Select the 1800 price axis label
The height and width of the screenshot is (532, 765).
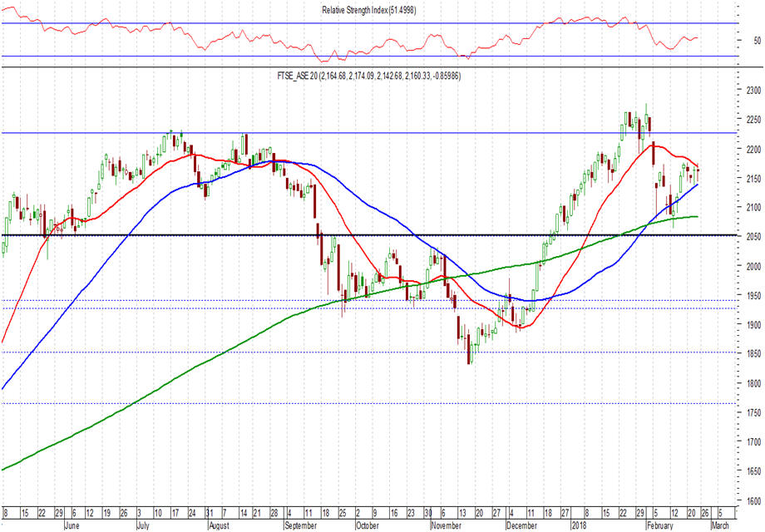(753, 383)
